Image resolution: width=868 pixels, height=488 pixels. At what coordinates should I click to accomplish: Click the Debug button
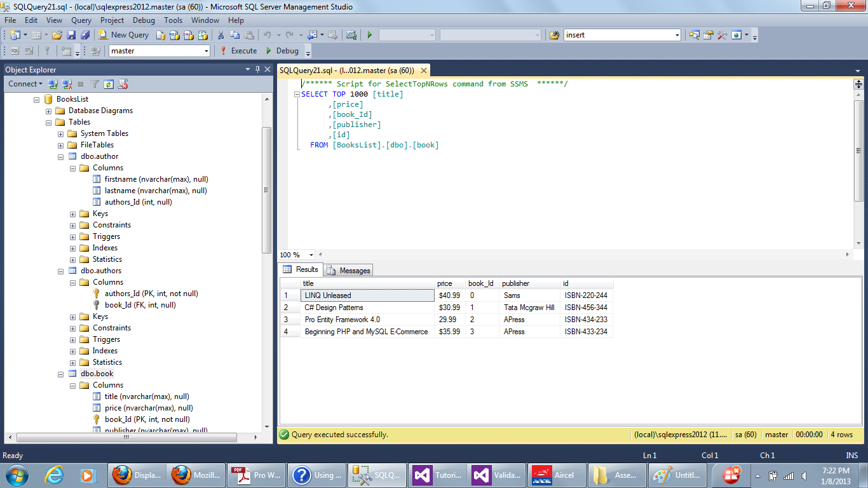tap(283, 51)
